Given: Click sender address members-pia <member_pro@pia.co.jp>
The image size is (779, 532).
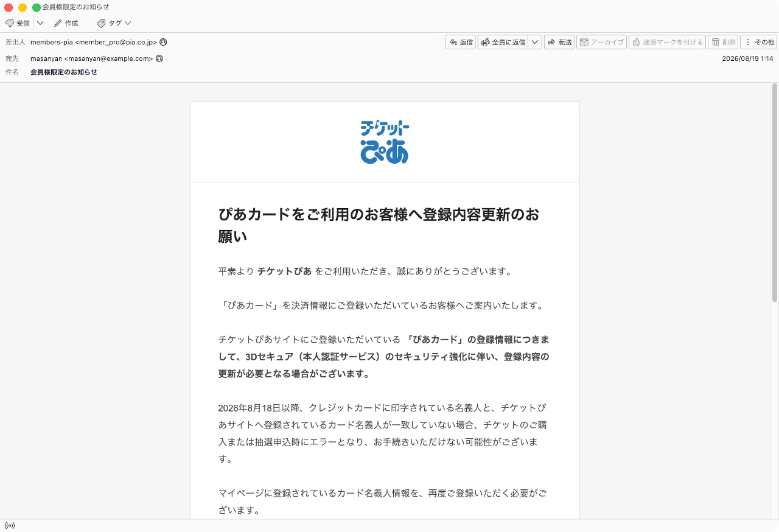Looking at the screenshot, I should [94, 42].
